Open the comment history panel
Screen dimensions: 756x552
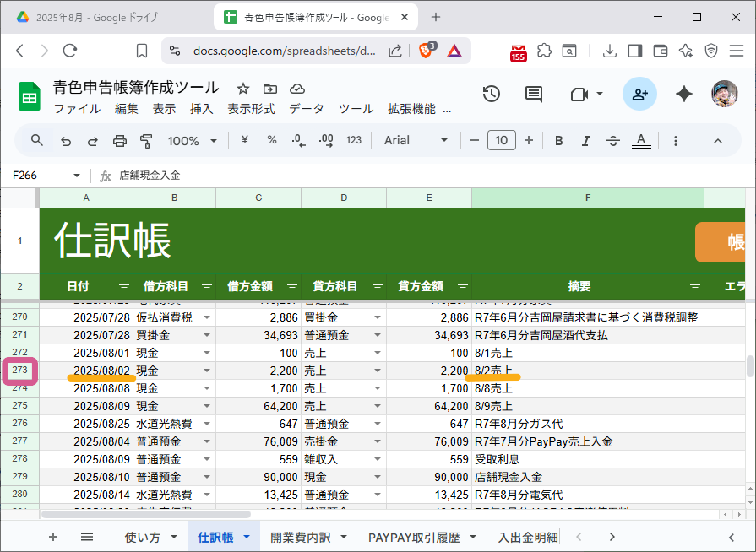[x=533, y=95]
